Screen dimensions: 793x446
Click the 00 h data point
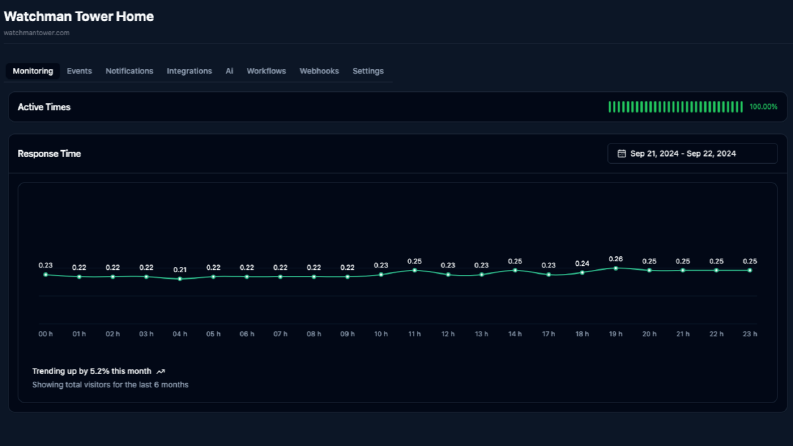click(46, 275)
